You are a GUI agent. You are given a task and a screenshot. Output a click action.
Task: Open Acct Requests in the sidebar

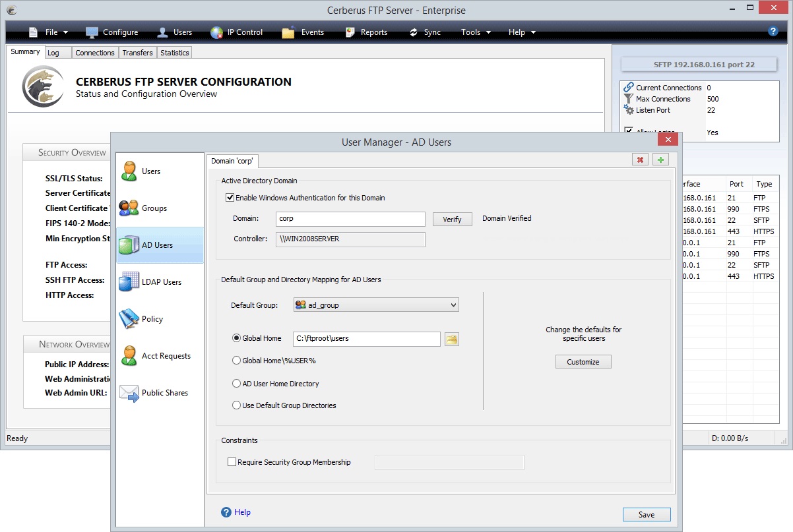160,356
